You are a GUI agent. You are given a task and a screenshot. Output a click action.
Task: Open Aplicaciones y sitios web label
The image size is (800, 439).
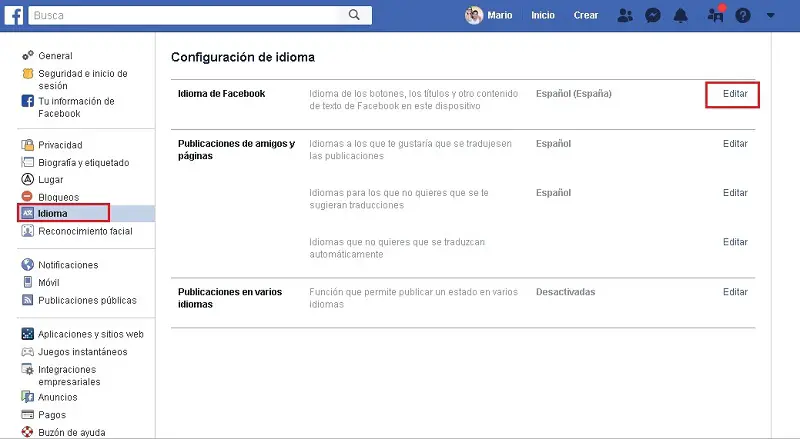point(91,334)
